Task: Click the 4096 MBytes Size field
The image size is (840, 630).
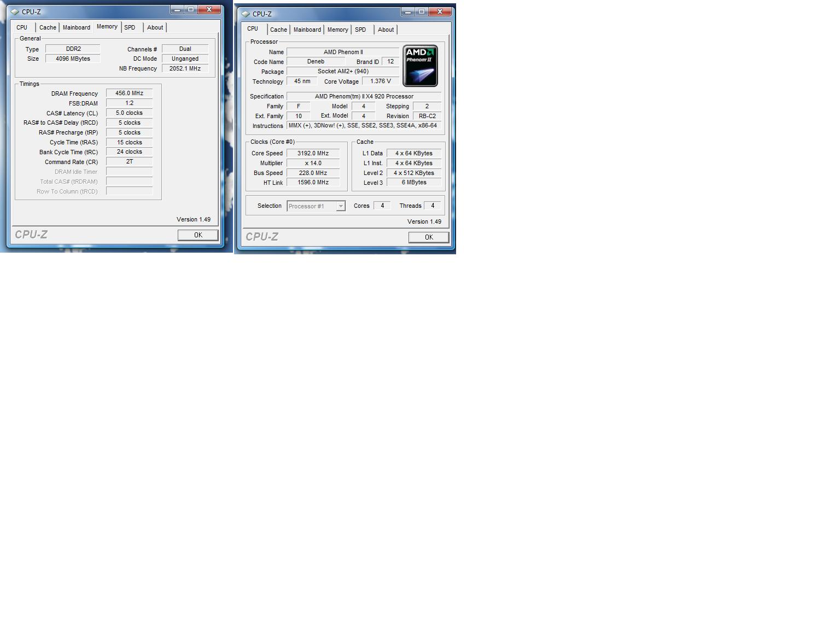Action: coord(73,59)
